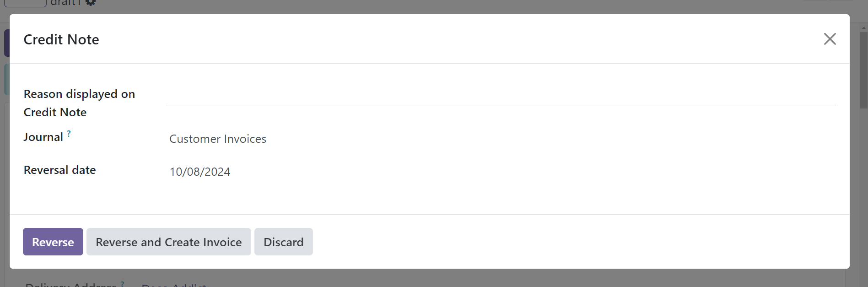Image resolution: width=868 pixels, height=287 pixels.
Task: Click Reverse and Create Invoice
Action: pyautogui.click(x=169, y=242)
